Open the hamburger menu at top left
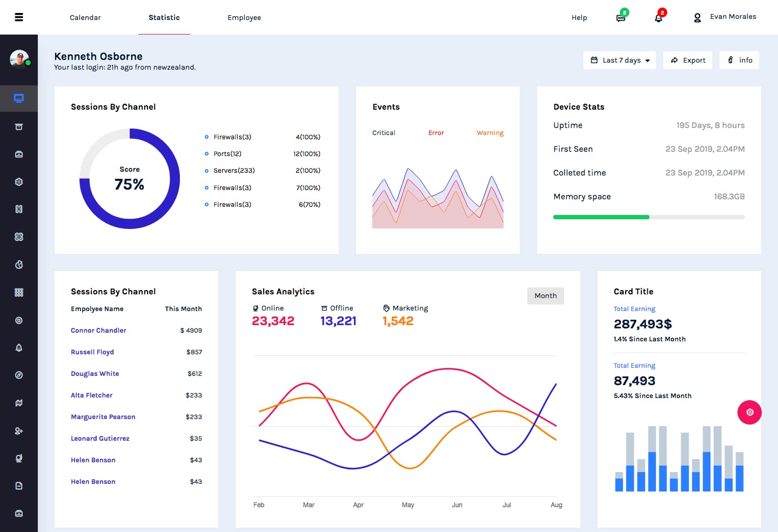 click(x=19, y=17)
